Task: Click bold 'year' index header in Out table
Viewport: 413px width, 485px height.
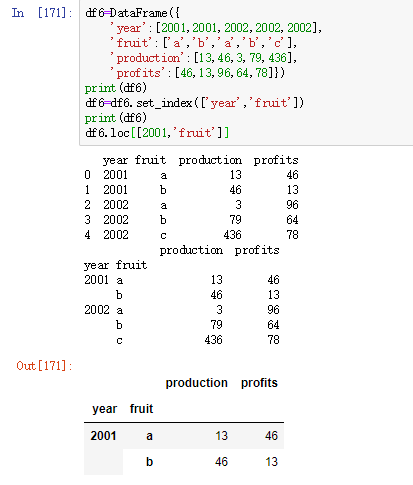Action: (105, 409)
